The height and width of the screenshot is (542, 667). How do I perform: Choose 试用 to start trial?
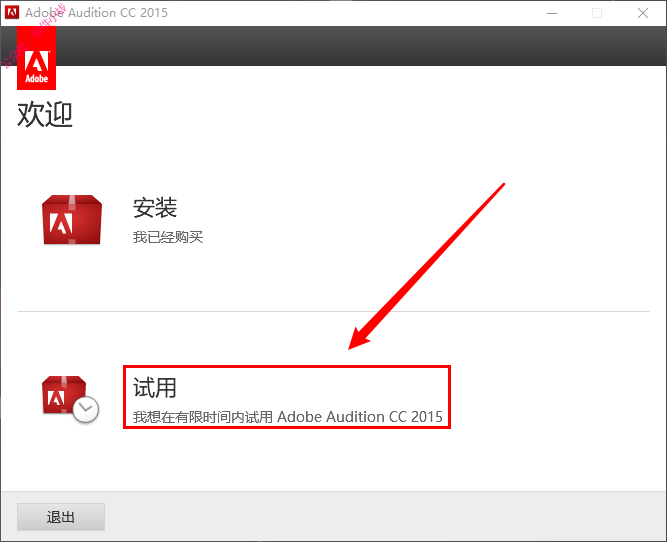[x=155, y=388]
